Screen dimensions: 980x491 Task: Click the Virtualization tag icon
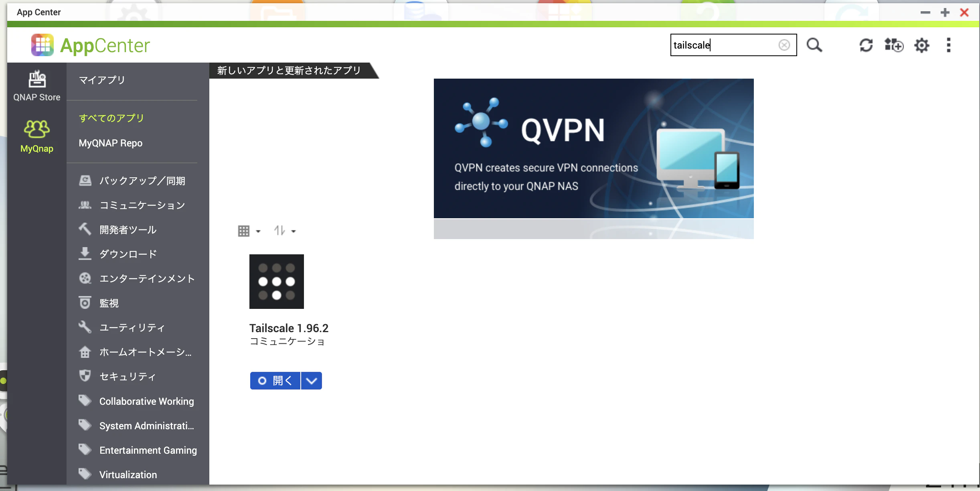click(x=85, y=474)
